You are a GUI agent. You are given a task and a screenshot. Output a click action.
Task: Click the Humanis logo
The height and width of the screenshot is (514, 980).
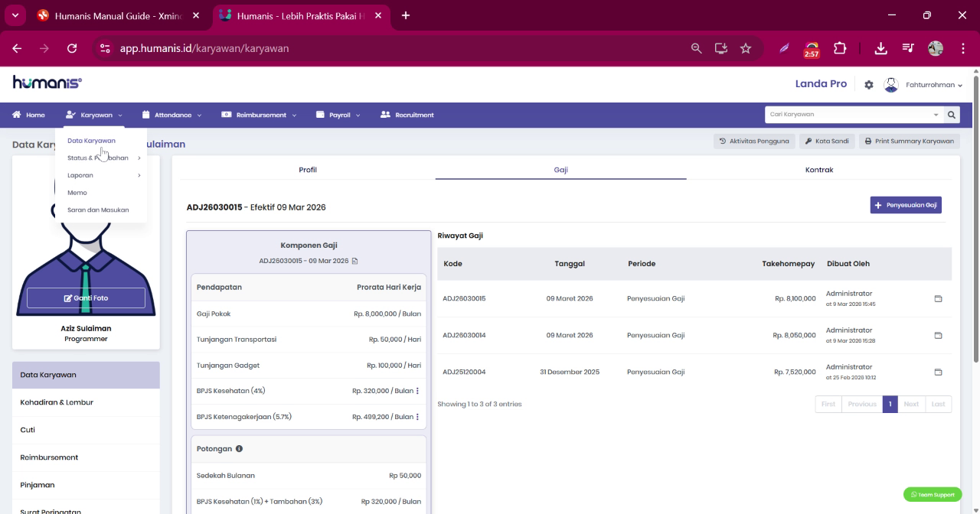point(47,83)
